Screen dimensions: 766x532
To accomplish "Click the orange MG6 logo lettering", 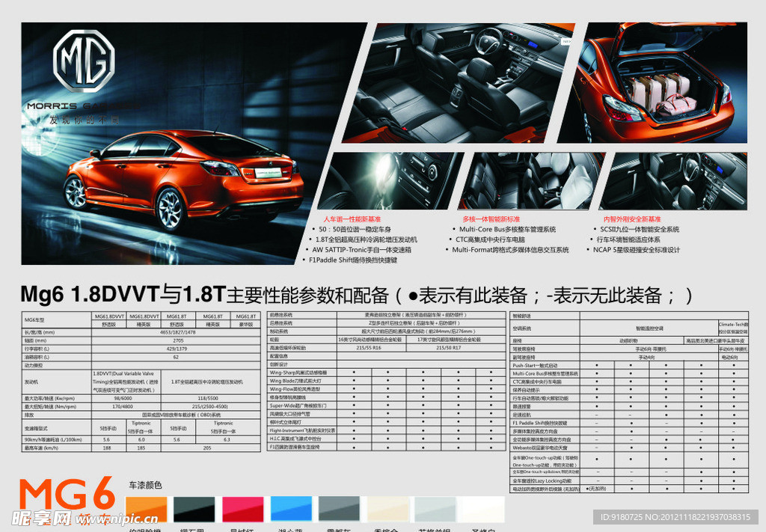I will tap(67, 495).
